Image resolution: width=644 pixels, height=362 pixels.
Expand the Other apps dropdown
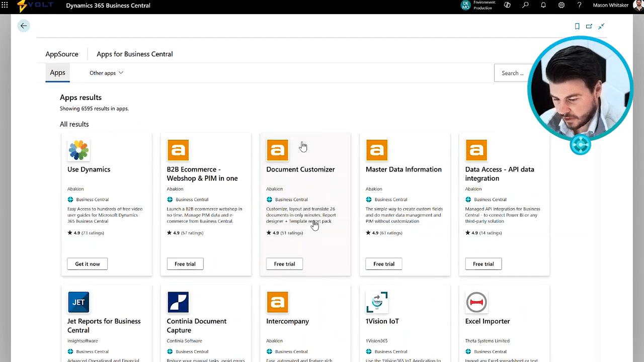click(x=106, y=73)
